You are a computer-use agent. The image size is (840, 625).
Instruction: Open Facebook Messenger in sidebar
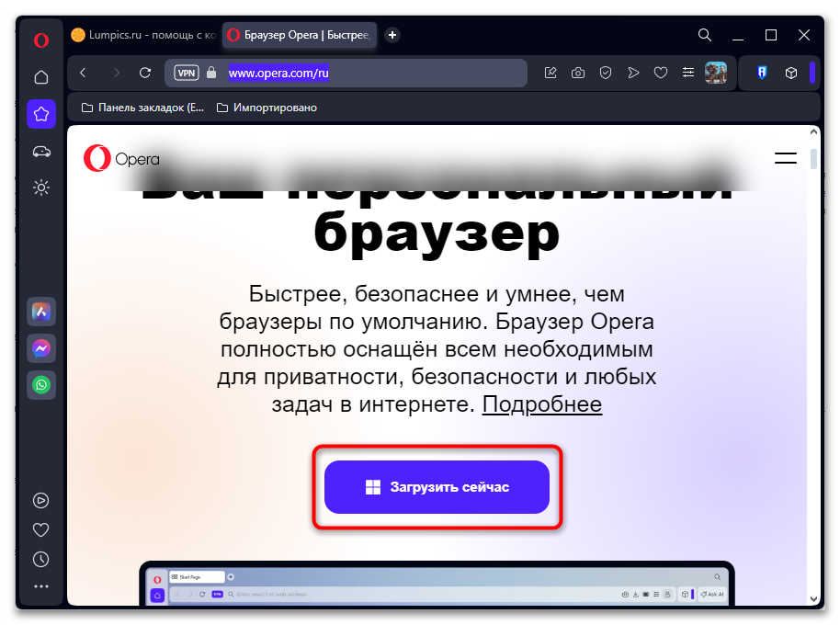click(41, 348)
